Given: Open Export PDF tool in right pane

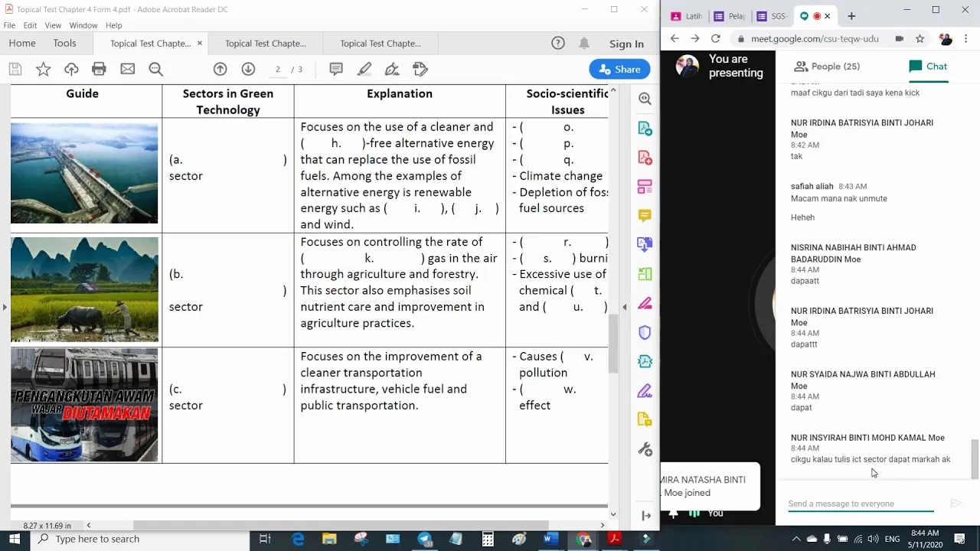Looking at the screenshot, I should pos(645,129).
